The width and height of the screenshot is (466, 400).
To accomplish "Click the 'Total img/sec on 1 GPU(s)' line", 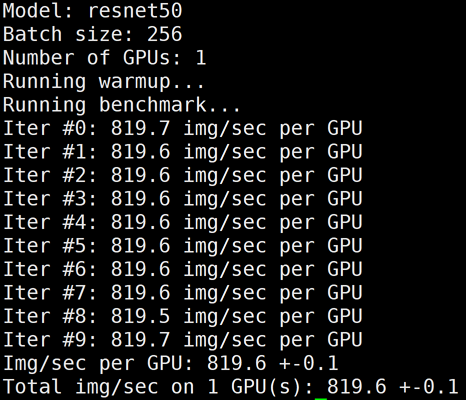I will 231,387.
